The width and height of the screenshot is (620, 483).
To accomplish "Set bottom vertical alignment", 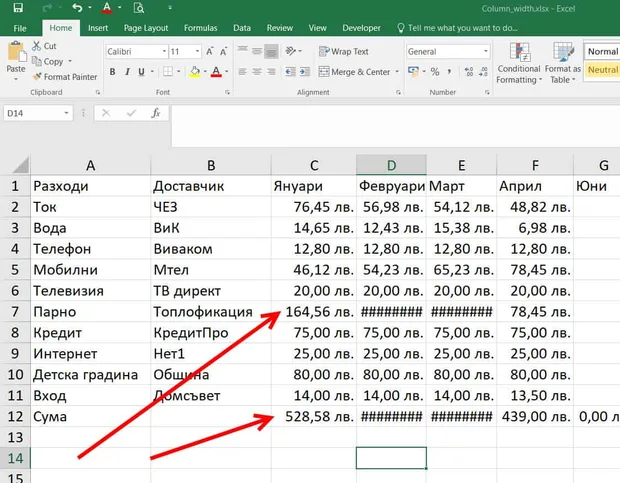I will tap(271, 51).
